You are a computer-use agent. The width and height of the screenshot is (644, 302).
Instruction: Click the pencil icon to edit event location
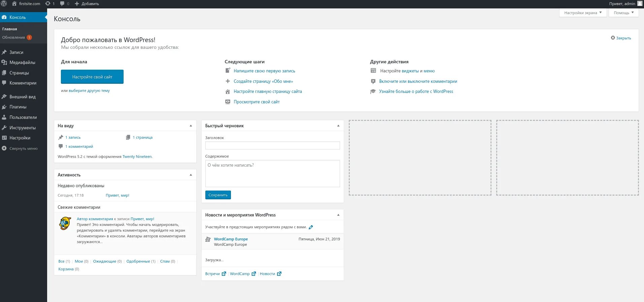pyautogui.click(x=311, y=227)
